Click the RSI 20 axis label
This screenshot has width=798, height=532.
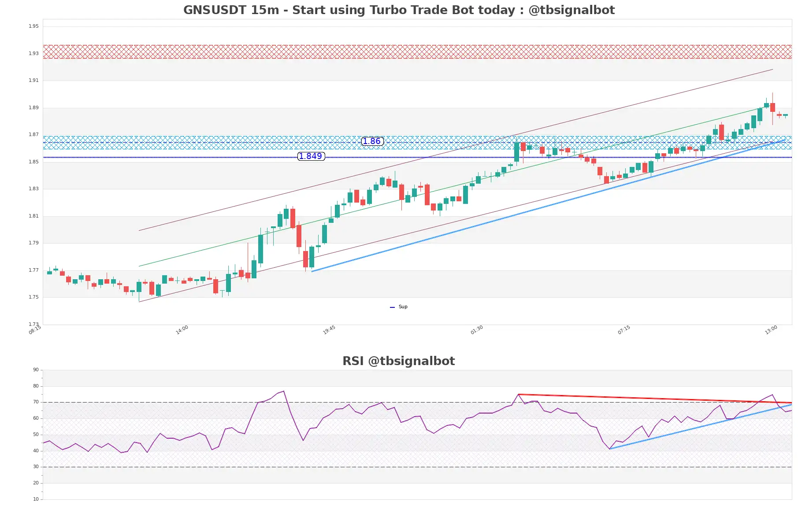click(36, 483)
